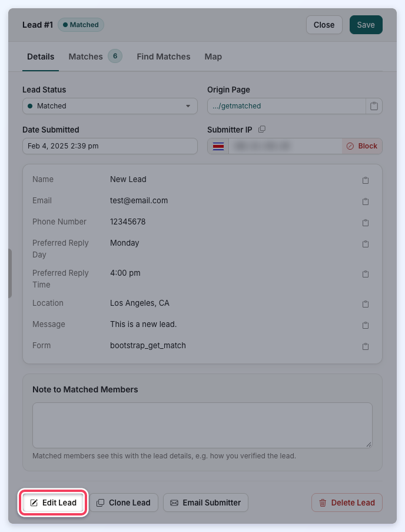Click the 'Monday' reply day value
Viewport: 405px width, 532px height.
[x=124, y=243]
